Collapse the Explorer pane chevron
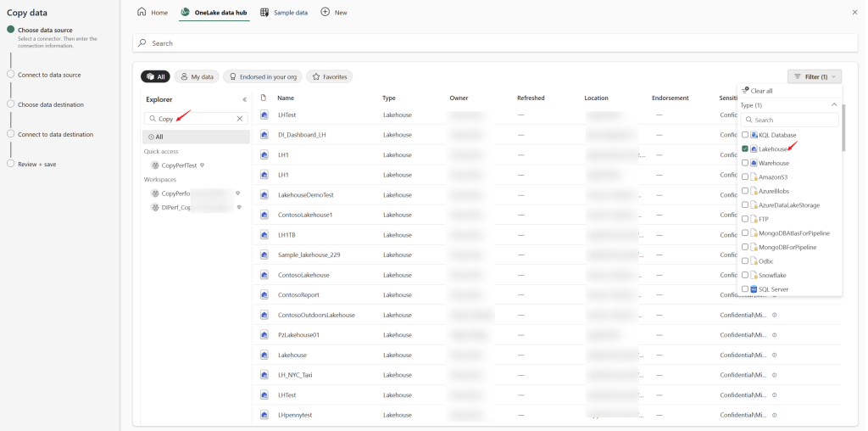The image size is (868, 431). (245, 100)
